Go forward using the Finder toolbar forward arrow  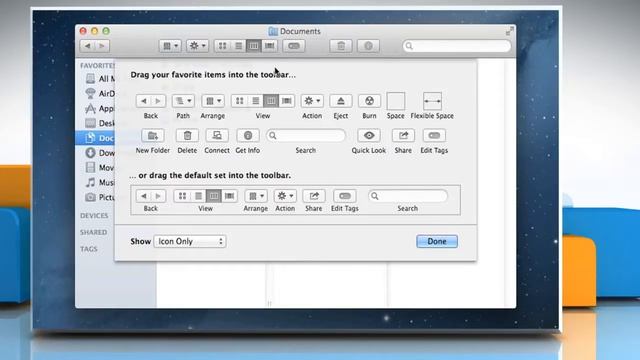click(x=102, y=46)
